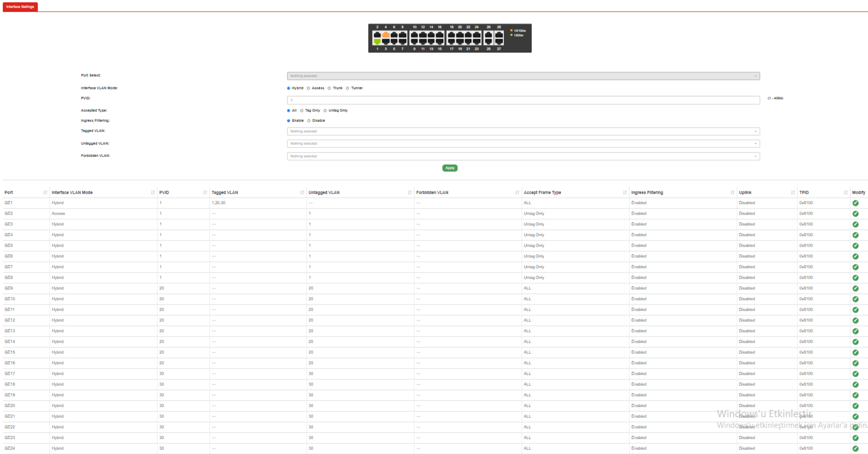868x454 pixels.
Task: Select Tag Only accepted type
Action: click(x=302, y=111)
